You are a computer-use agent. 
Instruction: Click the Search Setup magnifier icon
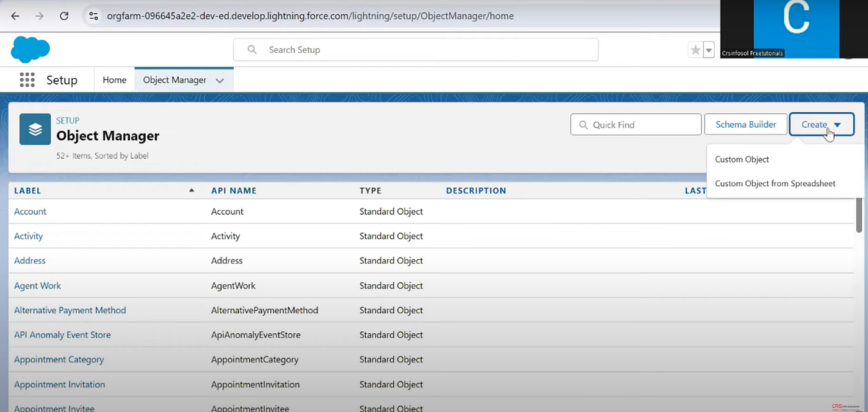tap(252, 50)
